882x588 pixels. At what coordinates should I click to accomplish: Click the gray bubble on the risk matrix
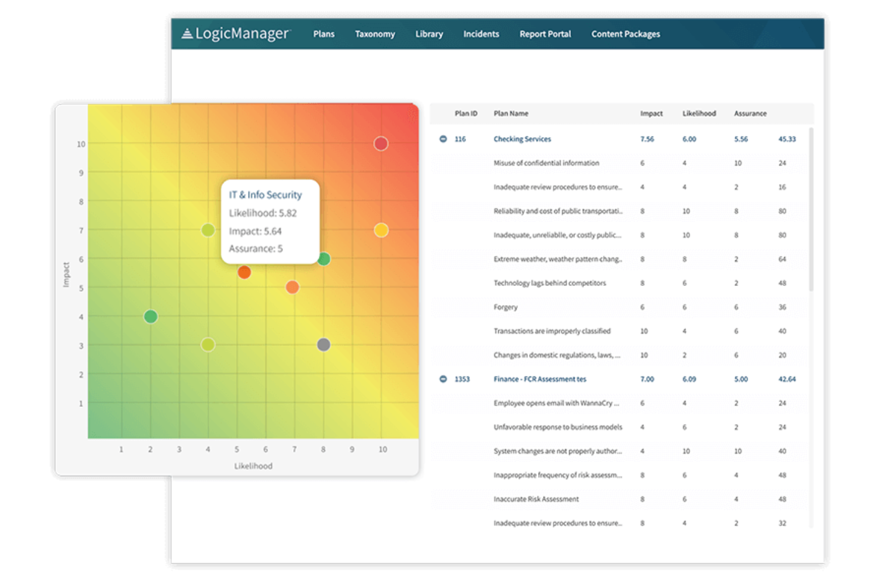(x=324, y=344)
